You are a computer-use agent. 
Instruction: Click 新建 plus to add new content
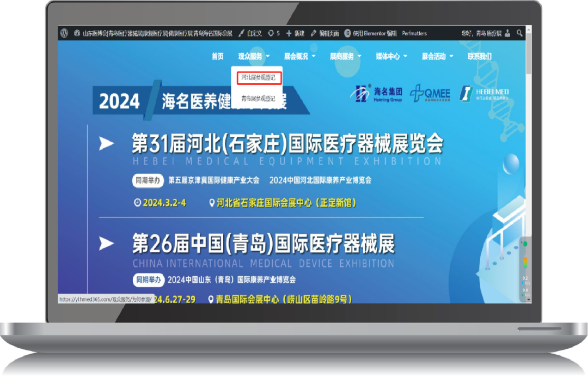[x=295, y=33]
